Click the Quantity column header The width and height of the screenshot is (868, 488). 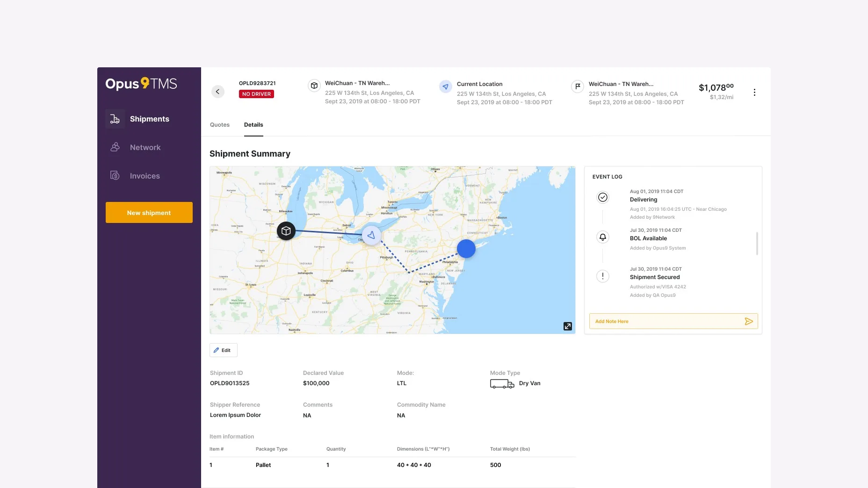pyautogui.click(x=336, y=449)
